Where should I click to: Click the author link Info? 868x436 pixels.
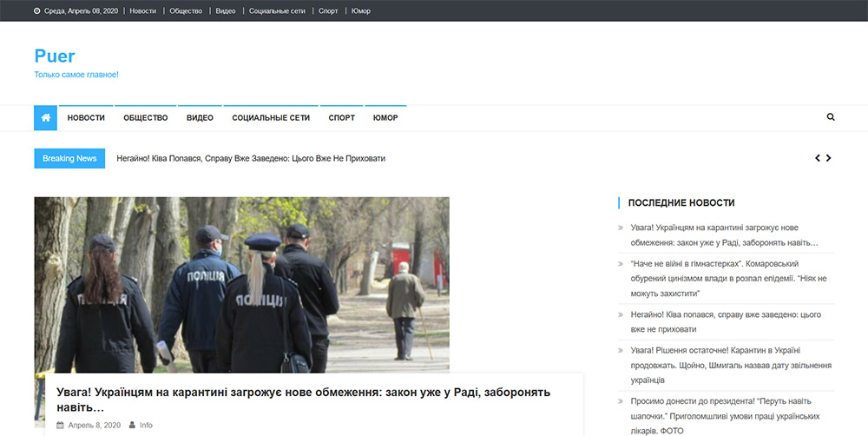(146, 426)
